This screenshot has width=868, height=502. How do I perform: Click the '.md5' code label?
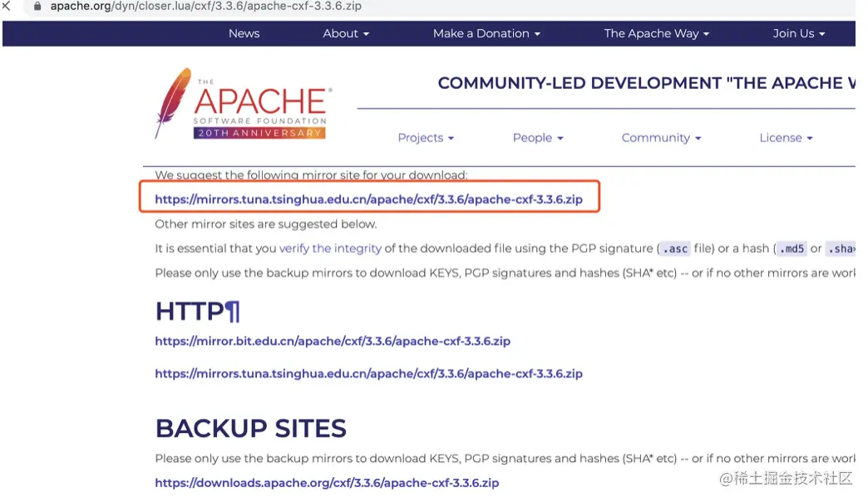pyautogui.click(x=792, y=249)
